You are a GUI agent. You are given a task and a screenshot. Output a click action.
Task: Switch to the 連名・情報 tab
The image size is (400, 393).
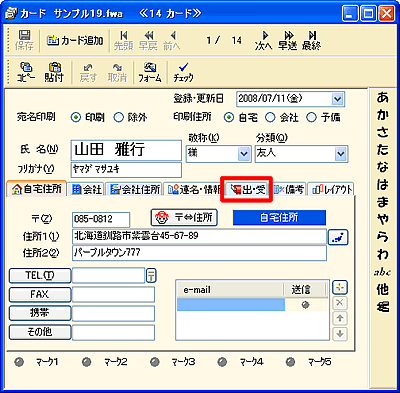coord(193,189)
